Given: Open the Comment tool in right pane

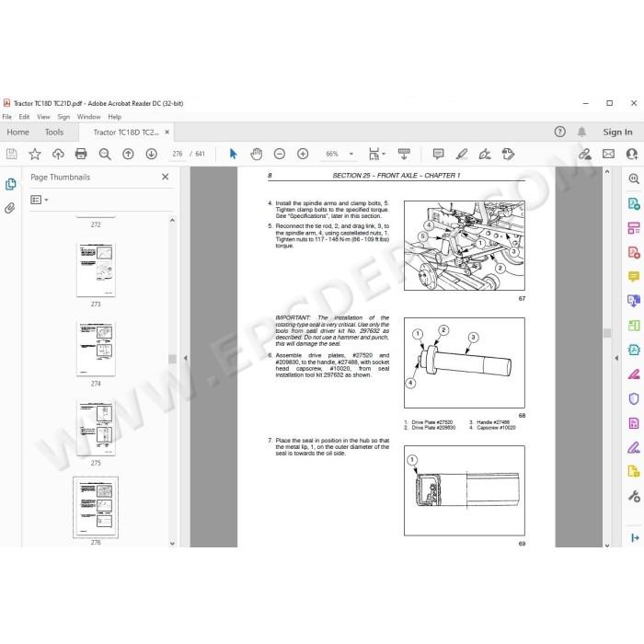Looking at the screenshot, I should [x=634, y=276].
